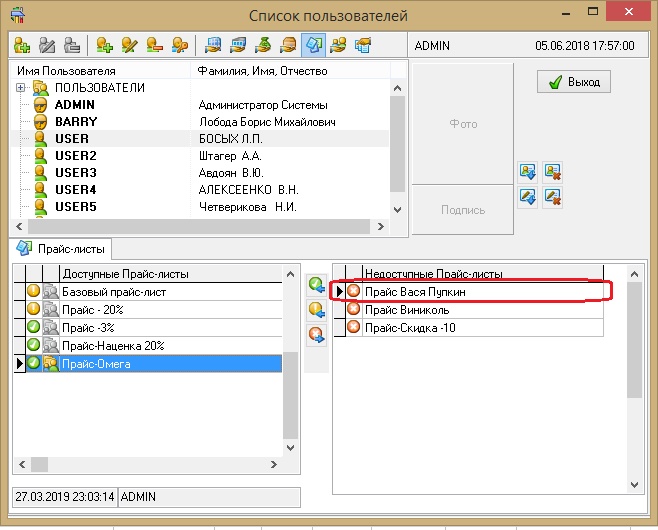Click user list scrollbar down arrow
This screenshot has height=530, width=658.
point(398,209)
